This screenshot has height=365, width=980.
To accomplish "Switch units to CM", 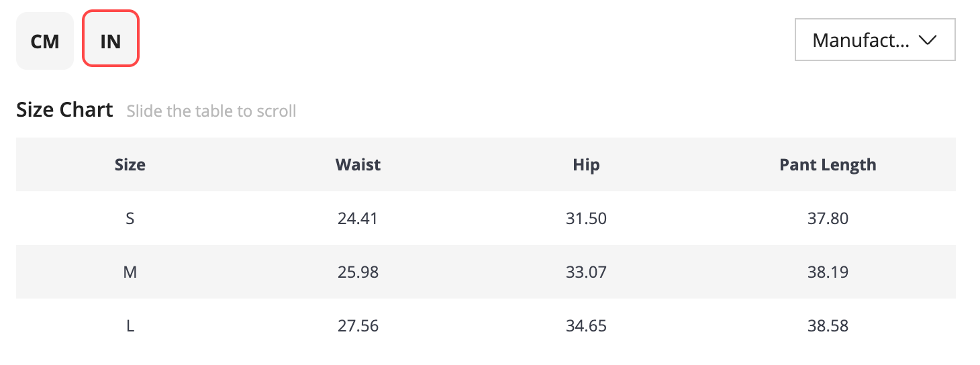I will pos(45,41).
